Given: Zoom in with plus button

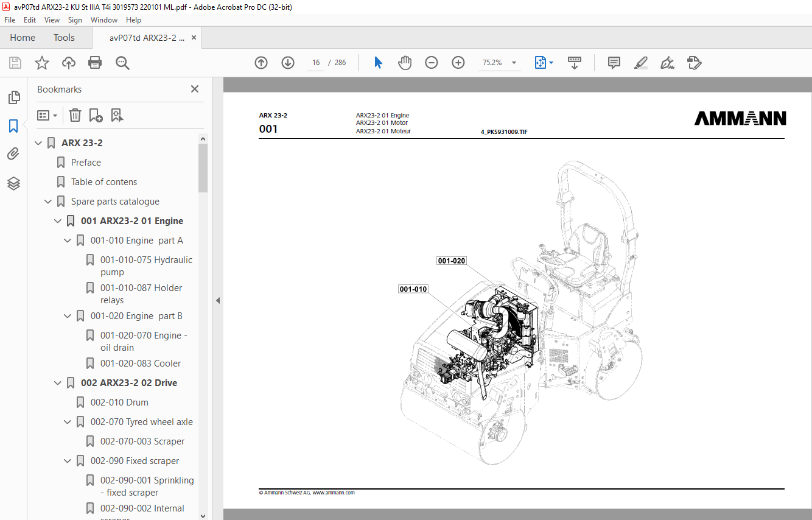Looking at the screenshot, I should [458, 63].
